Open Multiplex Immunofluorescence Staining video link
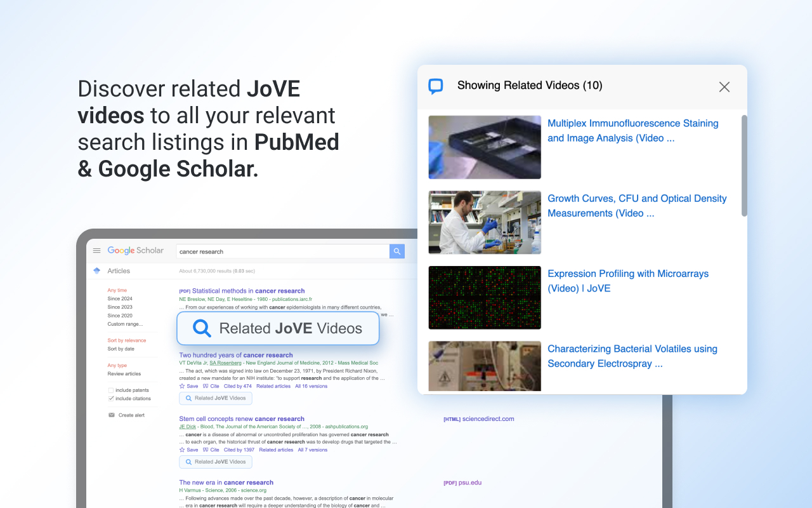812x508 pixels. [x=633, y=131]
